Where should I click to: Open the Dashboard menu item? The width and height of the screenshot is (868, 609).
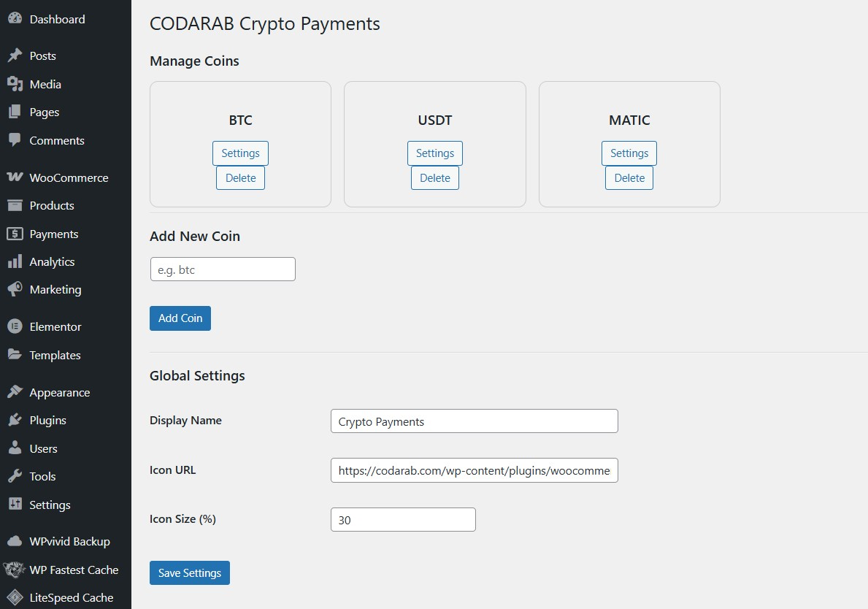(58, 20)
